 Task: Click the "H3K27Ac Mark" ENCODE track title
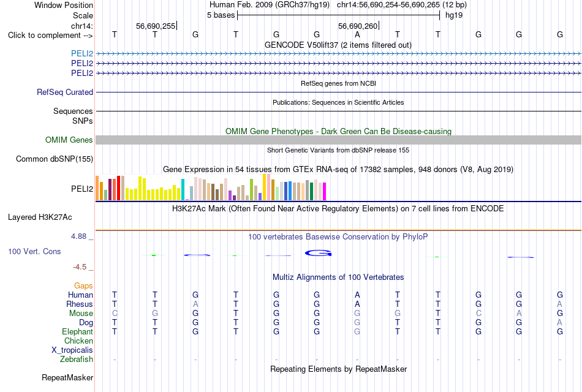click(338, 209)
